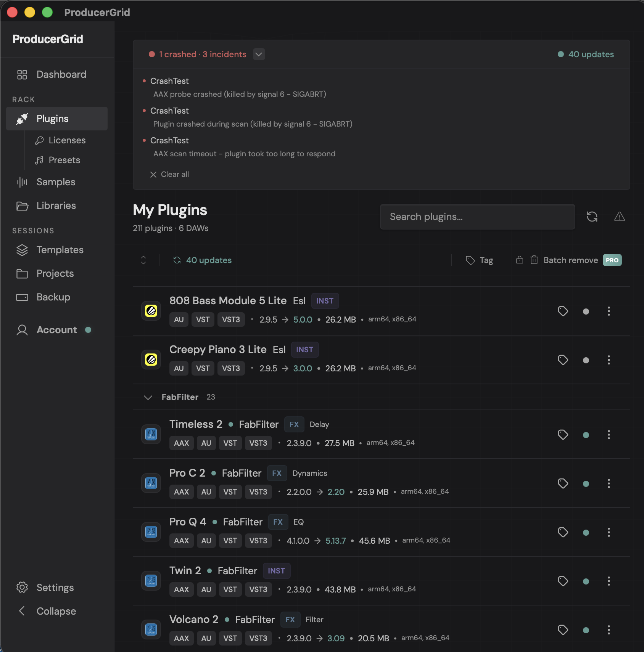Open more options for Timeless 2
Viewport: 644px width, 652px height.
click(609, 435)
